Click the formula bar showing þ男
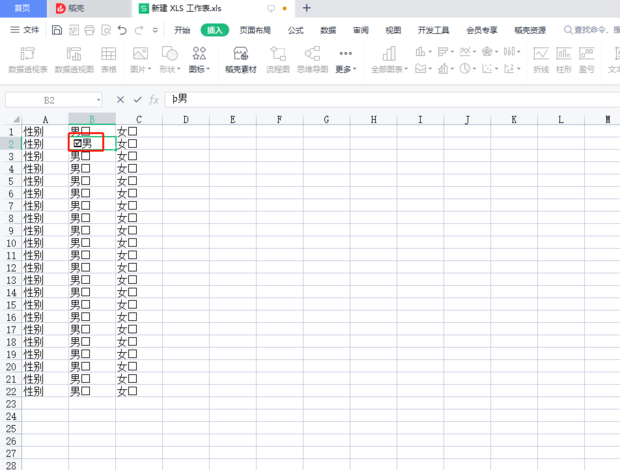620x470 pixels. tap(391, 99)
